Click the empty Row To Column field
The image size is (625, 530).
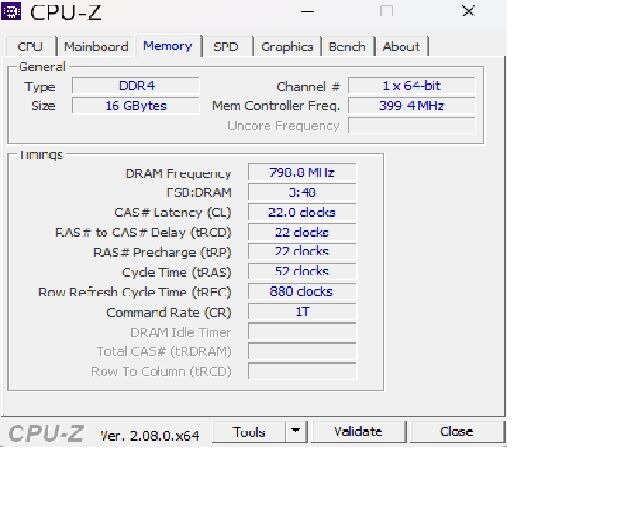pyautogui.click(x=302, y=371)
